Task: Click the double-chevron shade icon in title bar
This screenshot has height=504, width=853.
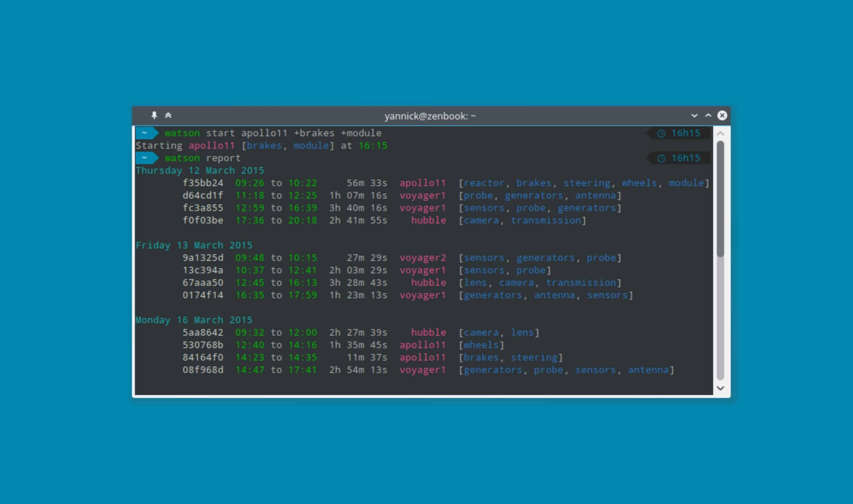Action: click(x=168, y=116)
